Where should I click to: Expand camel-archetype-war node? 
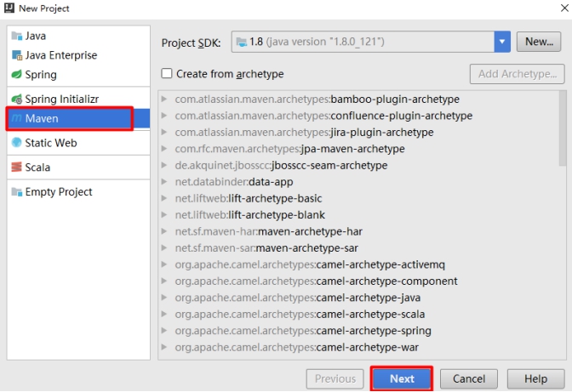click(164, 347)
